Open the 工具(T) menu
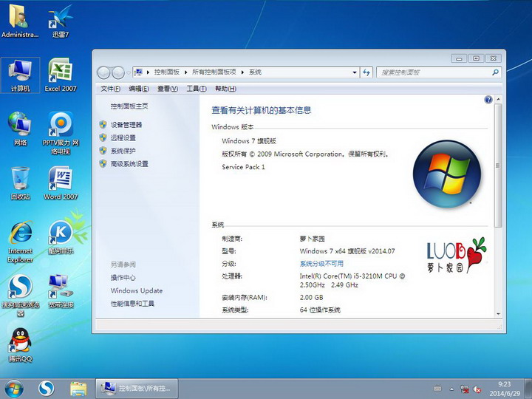Screen dimensions: 532x399 click(196, 89)
